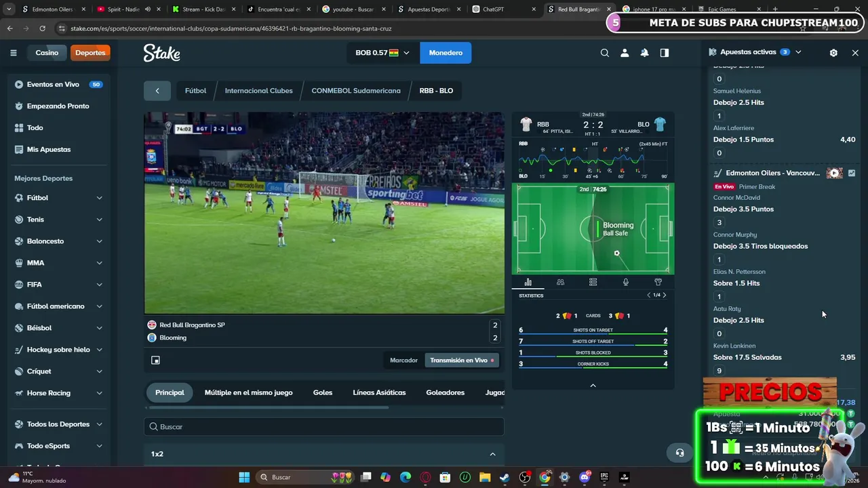Open the Windows Start menu
The width and height of the screenshot is (868, 488).
tap(244, 477)
